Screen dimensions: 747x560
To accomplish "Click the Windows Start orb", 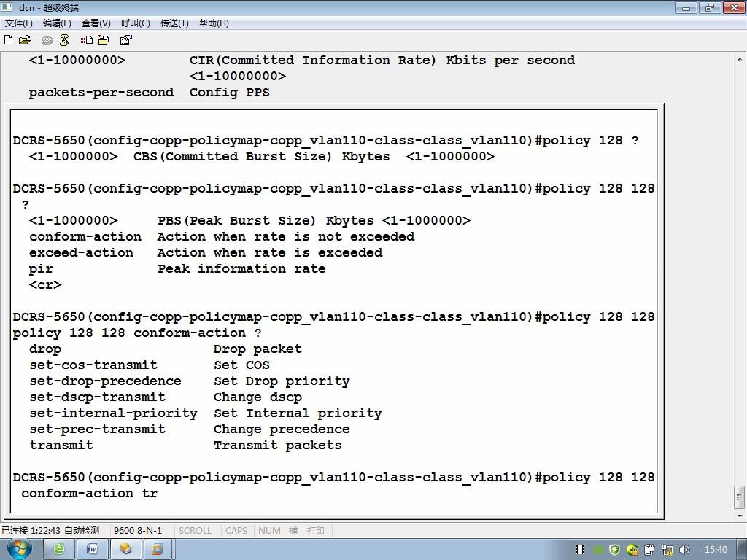I will (x=19, y=549).
